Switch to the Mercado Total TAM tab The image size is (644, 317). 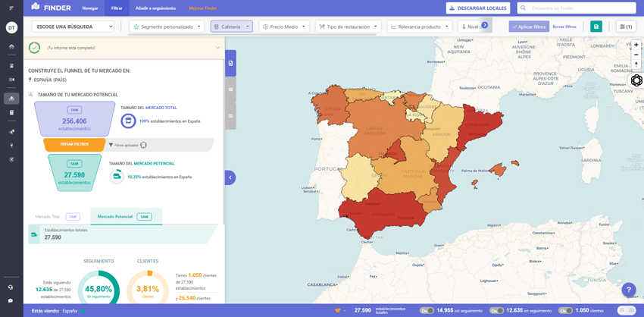(x=58, y=216)
